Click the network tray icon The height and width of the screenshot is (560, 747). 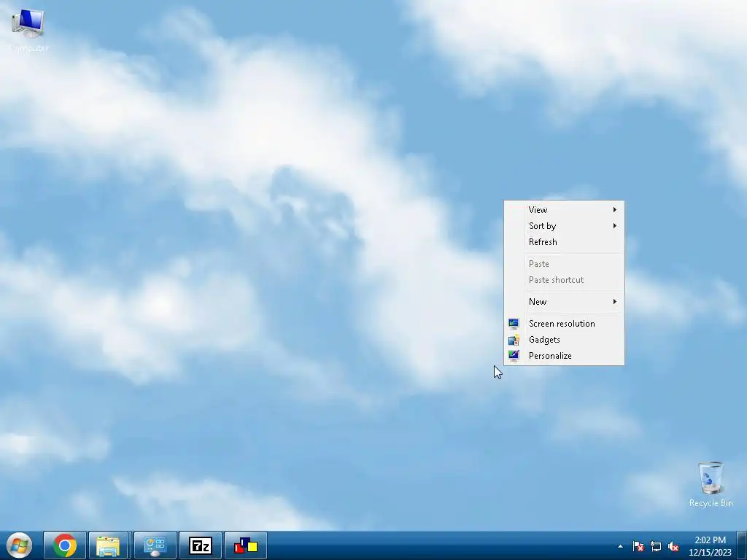(656, 546)
